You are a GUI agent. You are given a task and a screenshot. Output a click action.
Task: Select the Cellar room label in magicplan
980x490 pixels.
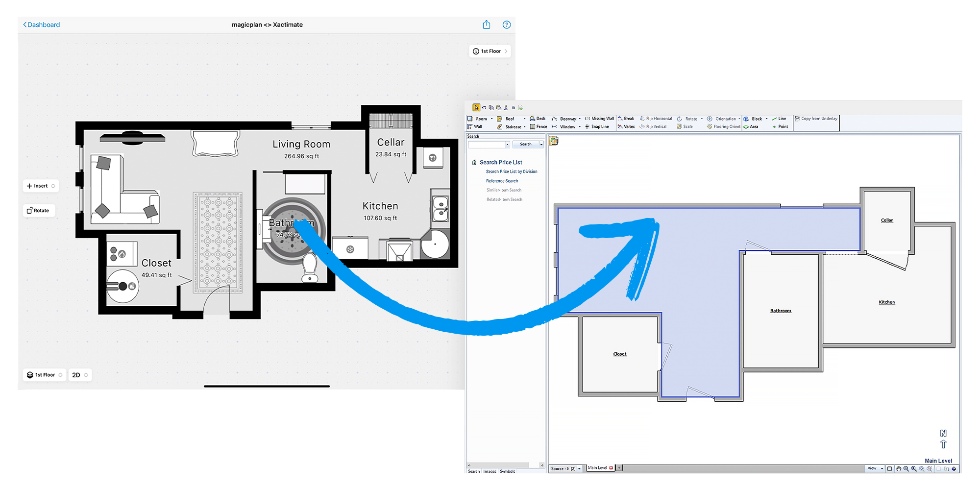coord(391,142)
